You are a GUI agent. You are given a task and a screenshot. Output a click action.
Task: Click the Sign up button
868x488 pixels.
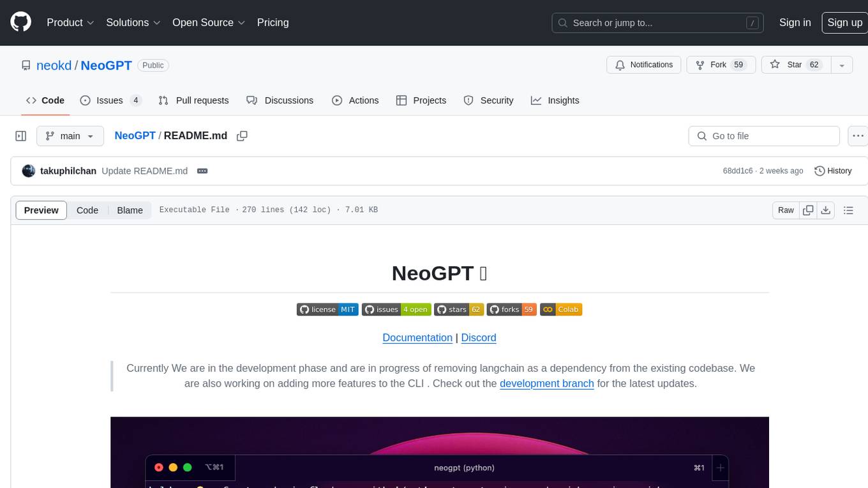coord(844,22)
